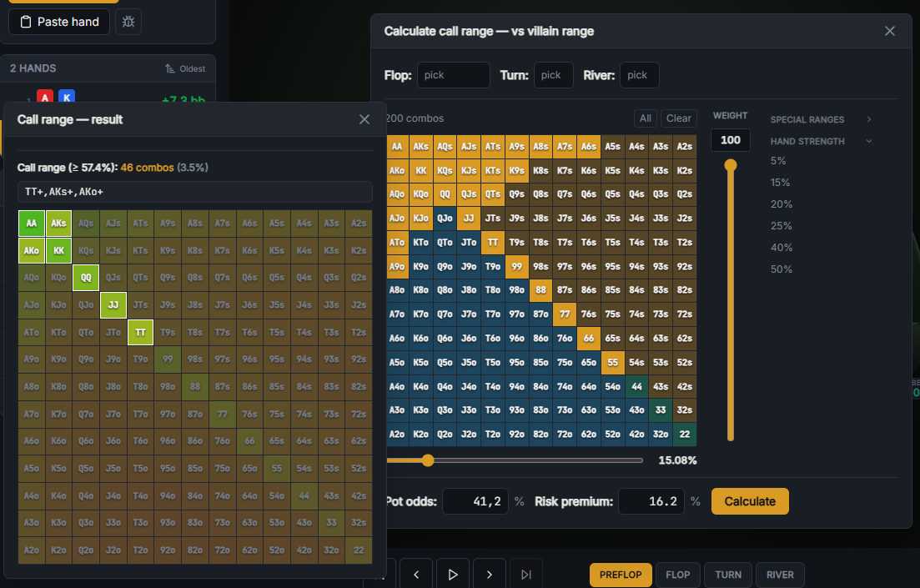Click the Pot odds input field

475,501
